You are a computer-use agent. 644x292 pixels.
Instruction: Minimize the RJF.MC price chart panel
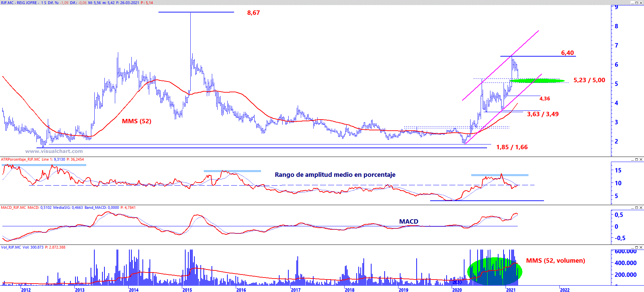[633, 3]
